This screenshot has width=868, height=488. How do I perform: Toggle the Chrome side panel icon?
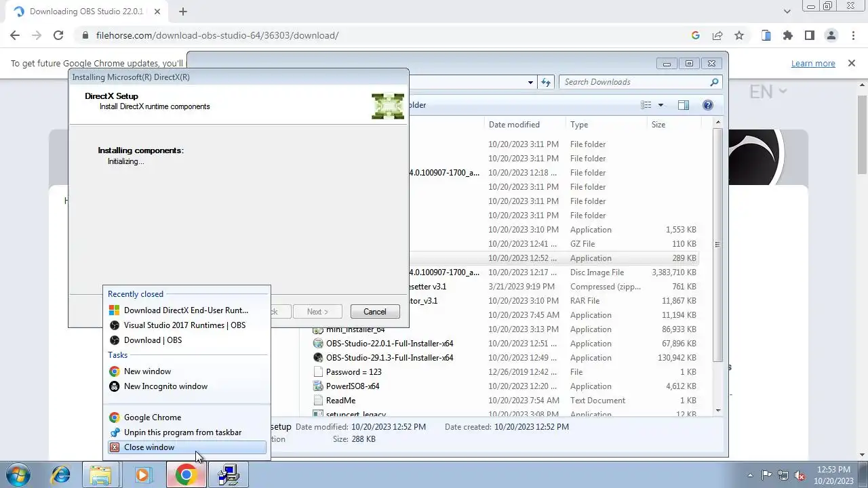tap(809, 35)
